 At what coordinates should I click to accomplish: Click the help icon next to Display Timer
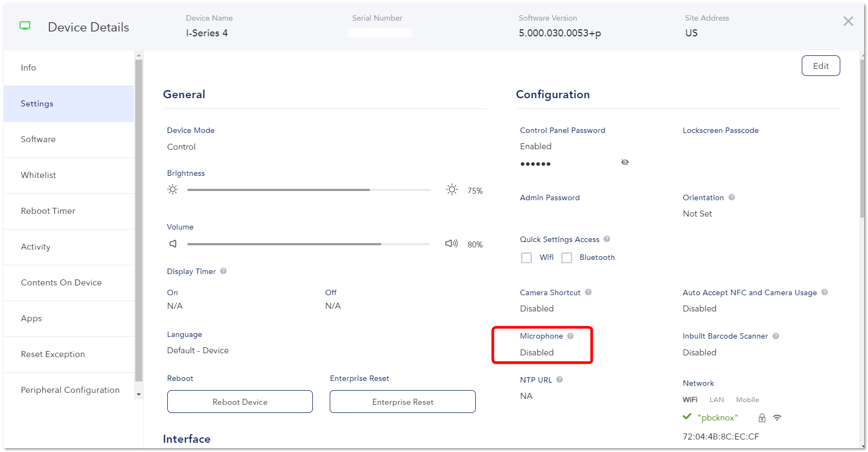click(223, 271)
